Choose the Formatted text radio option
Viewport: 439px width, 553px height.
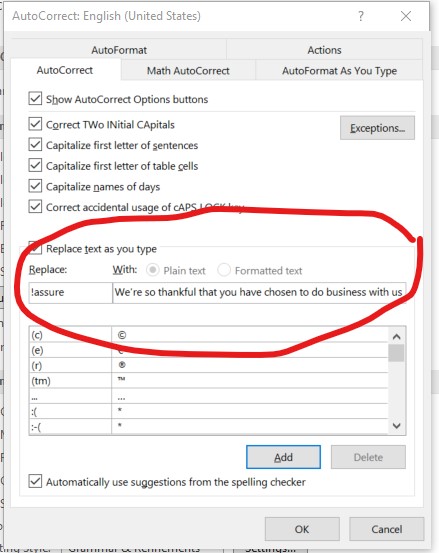tap(224, 270)
